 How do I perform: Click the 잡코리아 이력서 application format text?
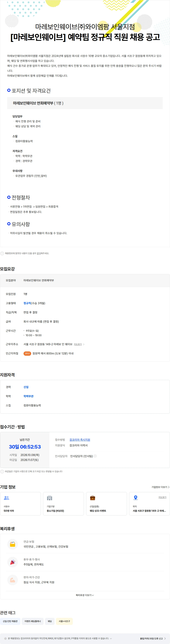pyautogui.click(x=79, y=445)
